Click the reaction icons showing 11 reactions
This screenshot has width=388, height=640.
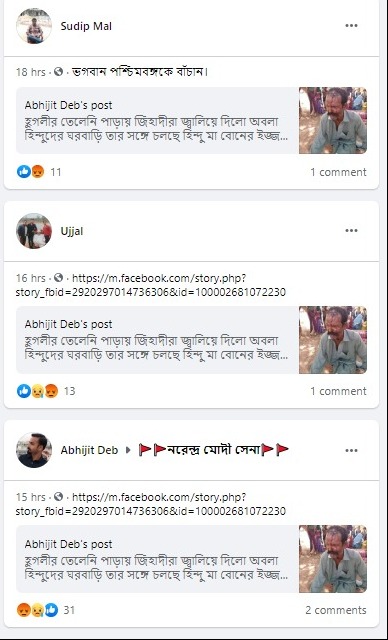pos(31,172)
